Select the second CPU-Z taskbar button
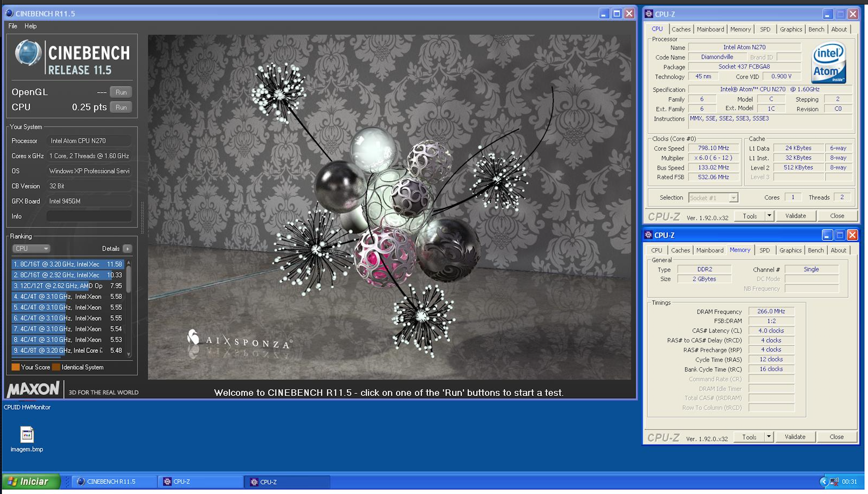 (287, 481)
